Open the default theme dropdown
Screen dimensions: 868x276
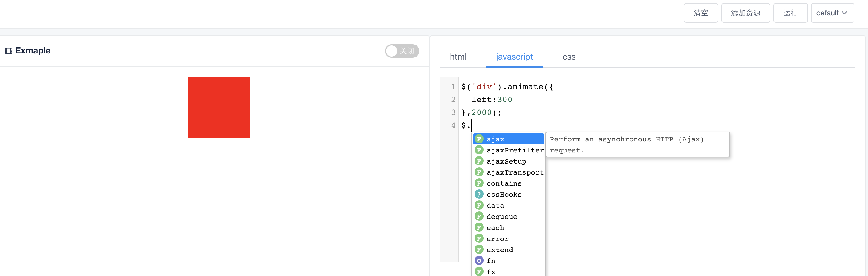[x=832, y=13]
